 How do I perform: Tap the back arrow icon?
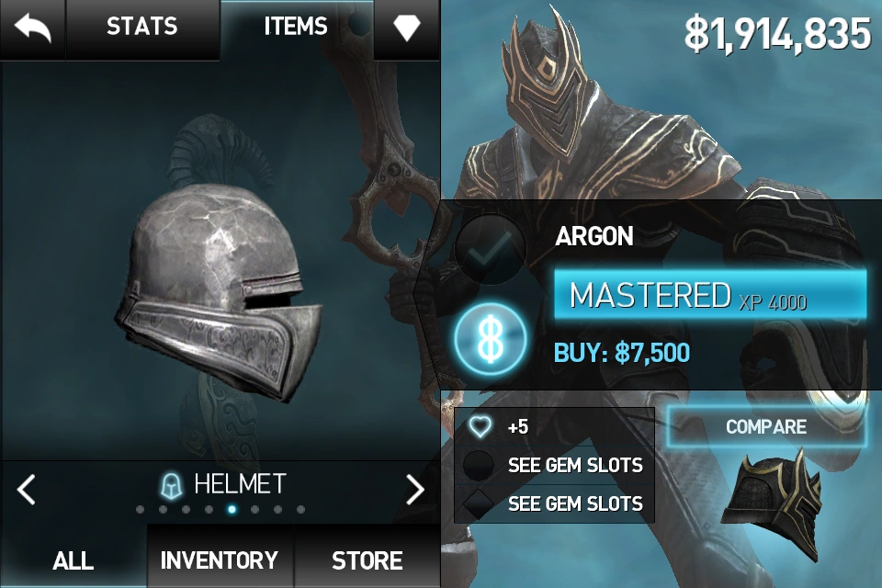coord(33,28)
